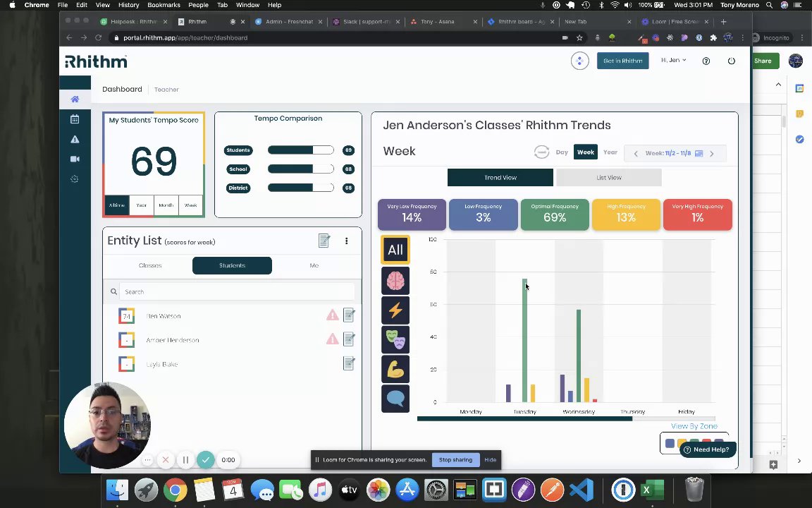Select the speech bubble social category icon
The image size is (812, 508).
pos(395,399)
